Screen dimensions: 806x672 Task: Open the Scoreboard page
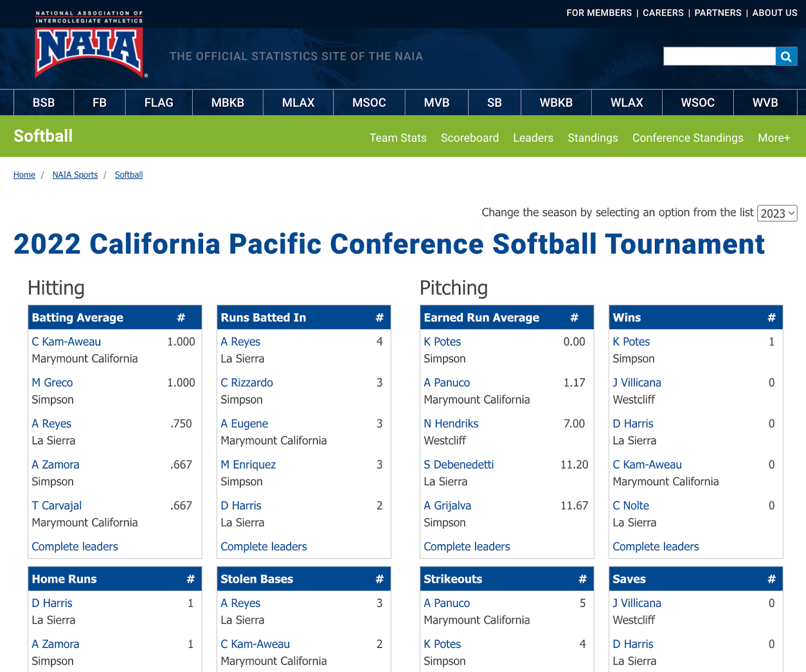pyautogui.click(x=470, y=138)
